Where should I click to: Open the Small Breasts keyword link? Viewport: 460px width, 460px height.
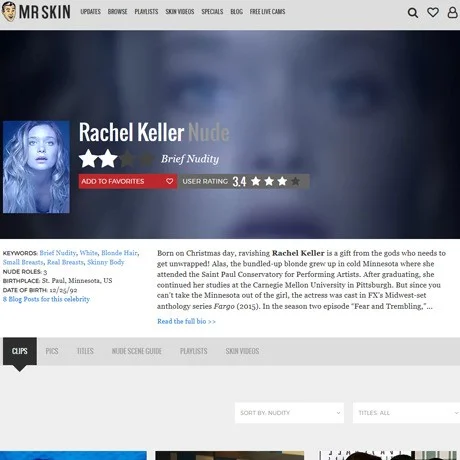coord(23,262)
